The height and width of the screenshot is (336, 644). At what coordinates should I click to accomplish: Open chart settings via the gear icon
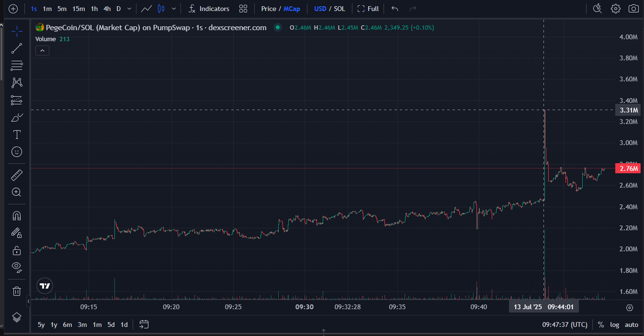[x=615, y=9]
